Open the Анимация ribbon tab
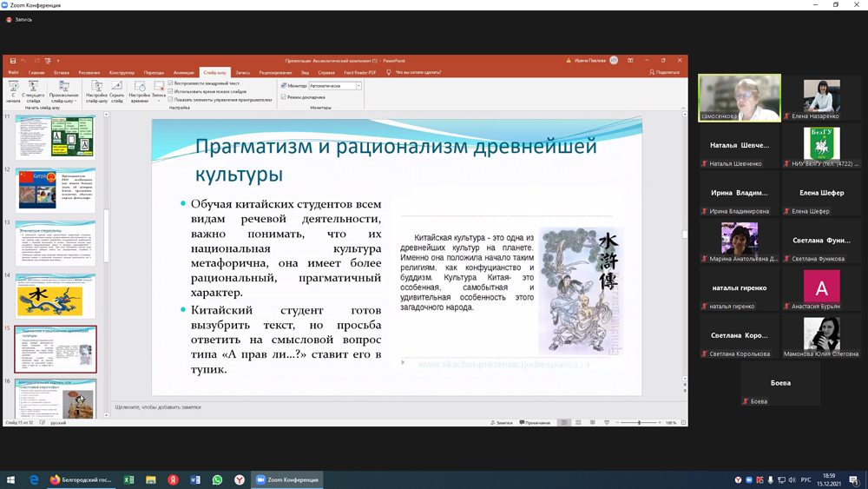Screen dimensions: 868x489 click(183, 73)
